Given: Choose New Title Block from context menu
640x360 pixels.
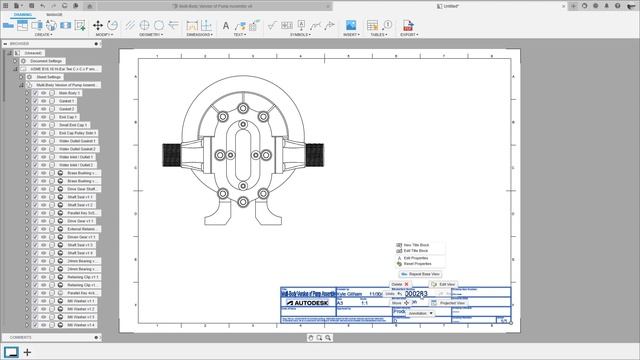Looking at the screenshot, I should pos(416,245).
